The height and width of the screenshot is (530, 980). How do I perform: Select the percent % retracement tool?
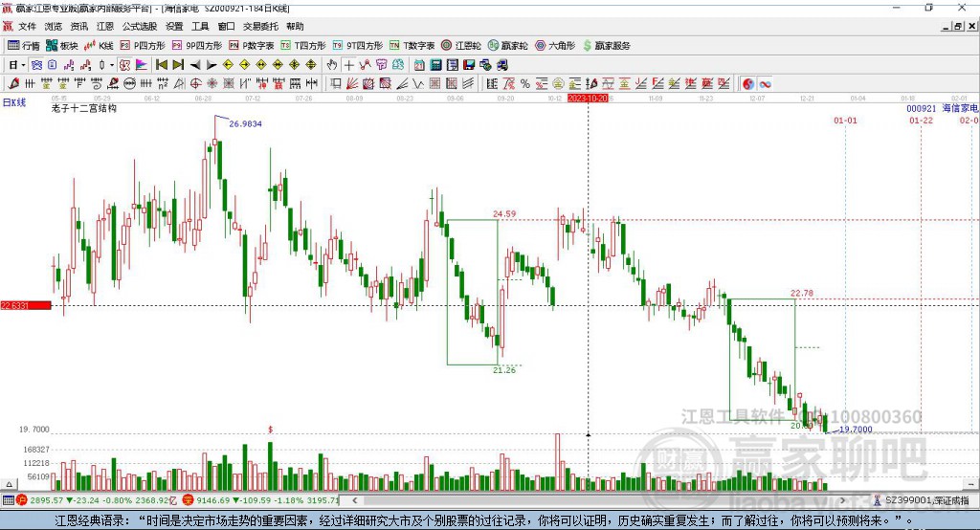click(525, 84)
